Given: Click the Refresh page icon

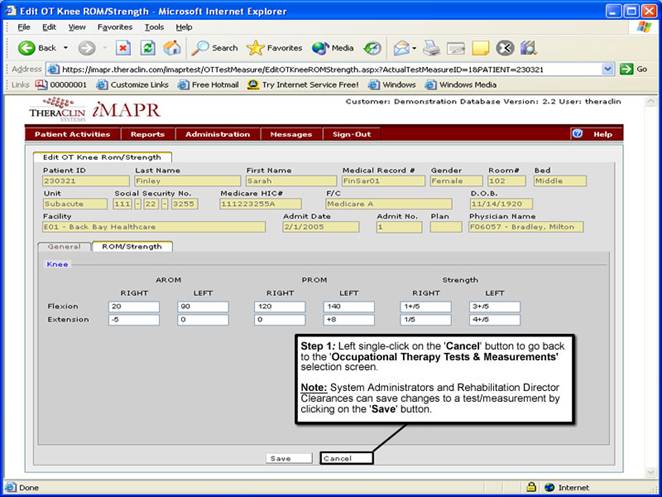Looking at the screenshot, I should (x=148, y=47).
